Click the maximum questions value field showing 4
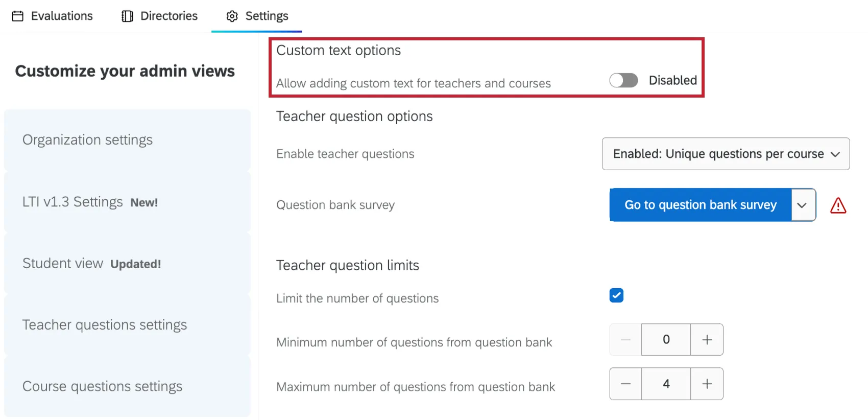Image resolution: width=868 pixels, height=420 pixels. click(666, 384)
